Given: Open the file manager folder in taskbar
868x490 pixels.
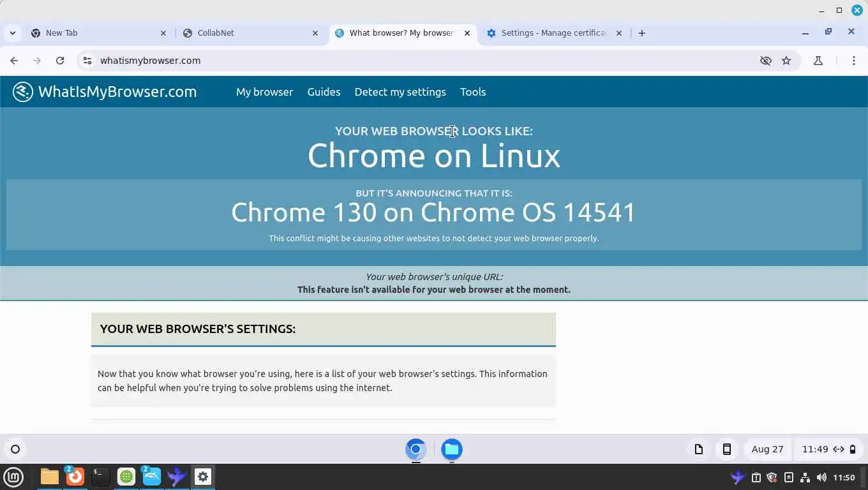Looking at the screenshot, I should pos(49,477).
